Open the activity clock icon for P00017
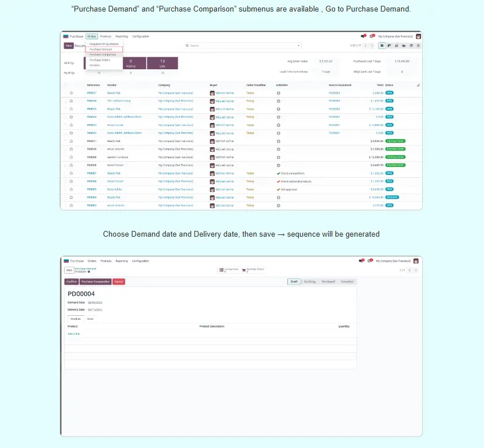 pos(279,92)
